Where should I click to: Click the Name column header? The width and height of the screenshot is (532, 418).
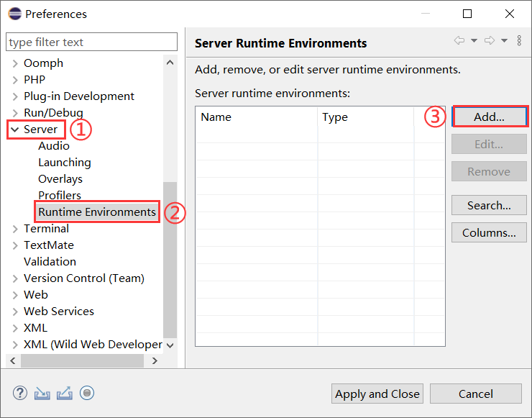click(x=257, y=117)
